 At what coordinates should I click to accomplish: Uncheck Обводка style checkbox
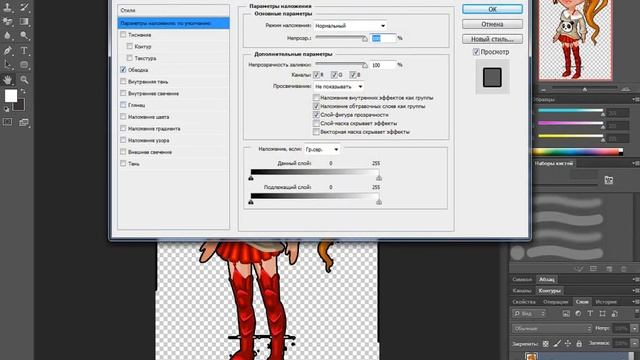coord(123,70)
